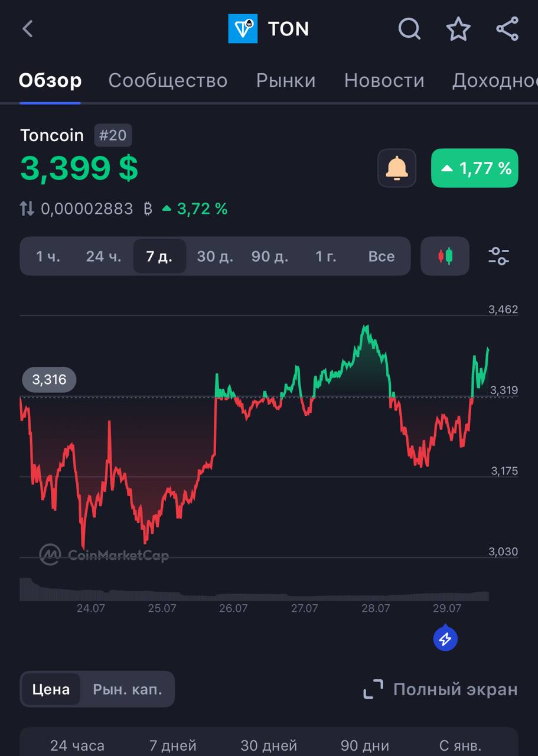Open chart full screen icon

pos(373,689)
